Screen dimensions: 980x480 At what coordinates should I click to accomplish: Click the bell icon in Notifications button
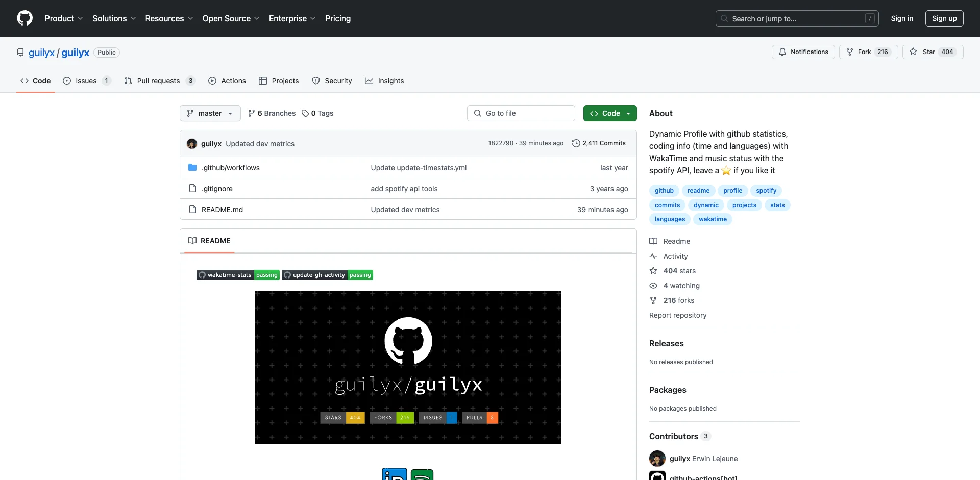click(x=782, y=52)
